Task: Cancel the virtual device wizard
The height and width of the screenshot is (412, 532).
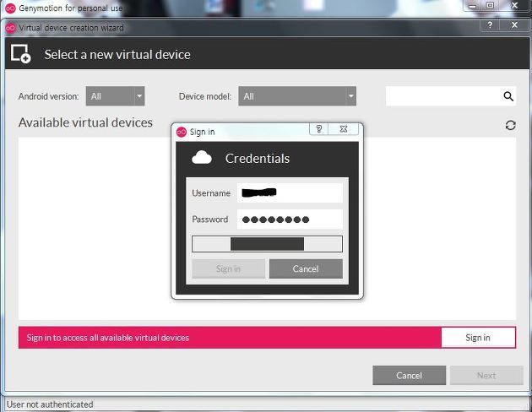Action: [410, 375]
